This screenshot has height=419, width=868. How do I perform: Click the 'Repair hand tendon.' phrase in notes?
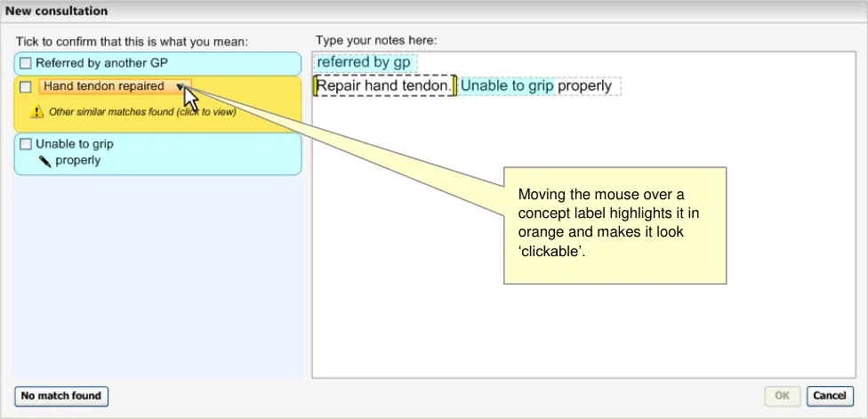pos(383,86)
